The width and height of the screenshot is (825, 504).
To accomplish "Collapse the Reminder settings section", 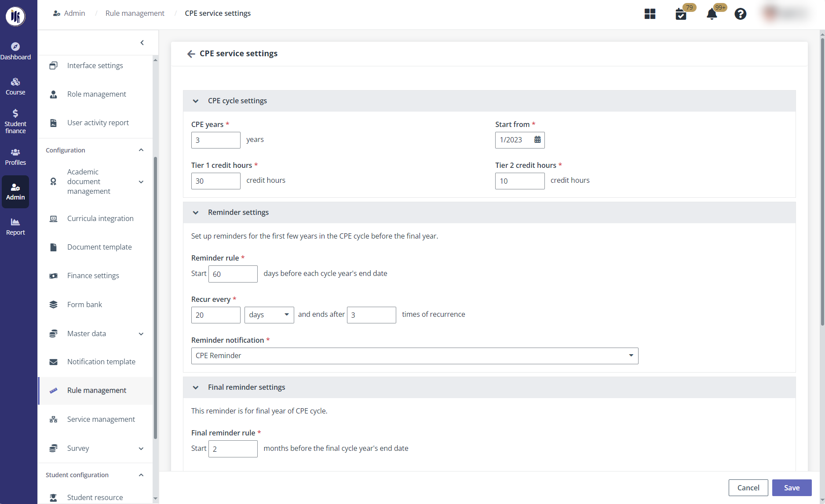I will point(196,213).
